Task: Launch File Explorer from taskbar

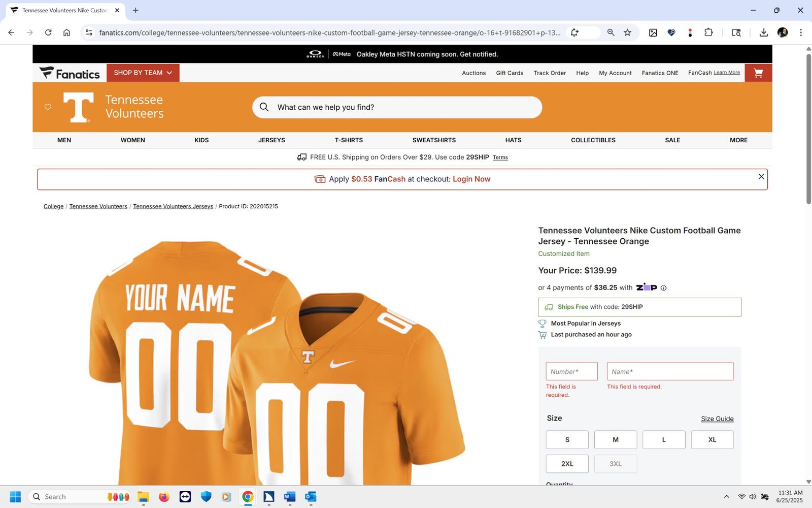Action: [x=143, y=497]
